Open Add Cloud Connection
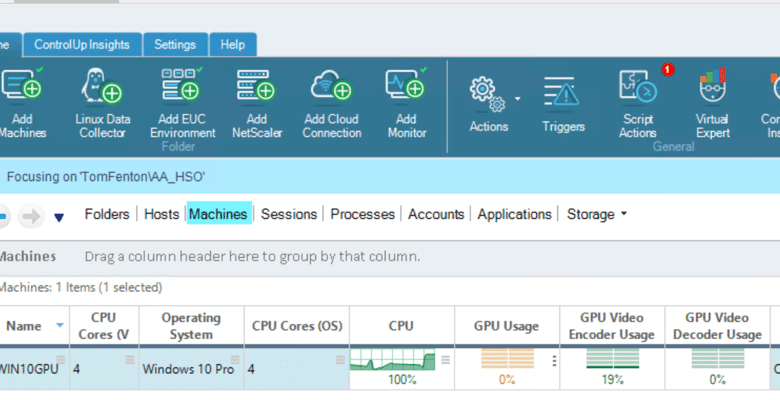 [332, 103]
